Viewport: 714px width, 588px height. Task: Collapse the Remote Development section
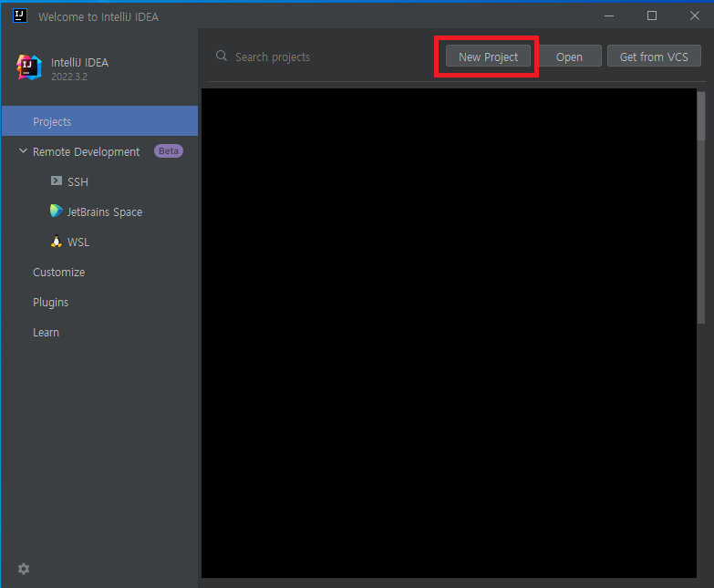[23, 150]
